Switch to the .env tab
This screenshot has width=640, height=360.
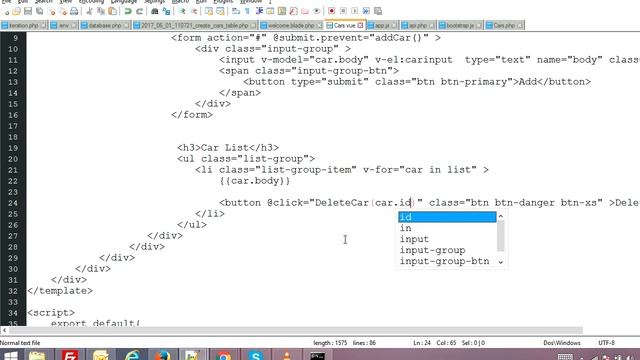pyautogui.click(x=64, y=25)
